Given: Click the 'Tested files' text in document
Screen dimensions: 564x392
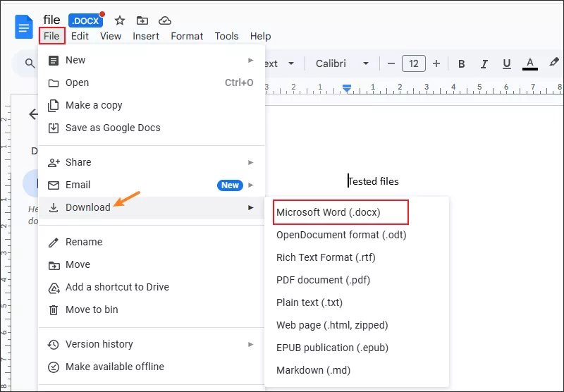Looking at the screenshot, I should tap(374, 181).
